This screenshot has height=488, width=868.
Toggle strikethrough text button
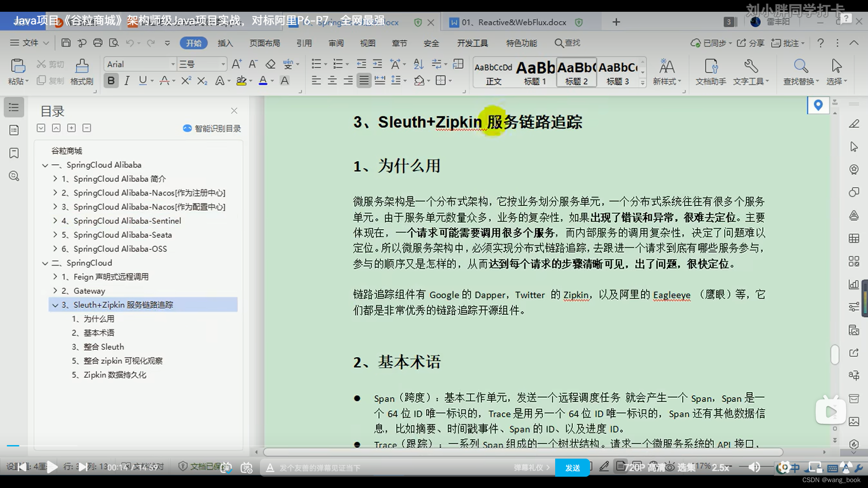click(165, 81)
